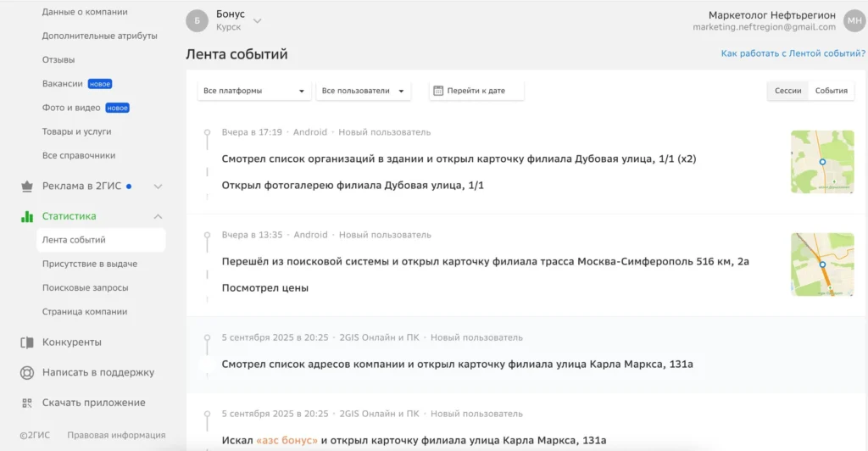Image resolution: width=868 pixels, height=451 pixels.
Task: Click the Реклама в 2ГИС label
Action: 81,187
